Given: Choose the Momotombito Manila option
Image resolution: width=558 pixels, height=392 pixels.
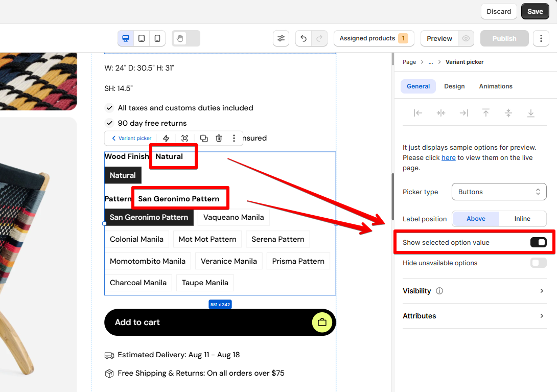Looking at the screenshot, I should pos(148,261).
